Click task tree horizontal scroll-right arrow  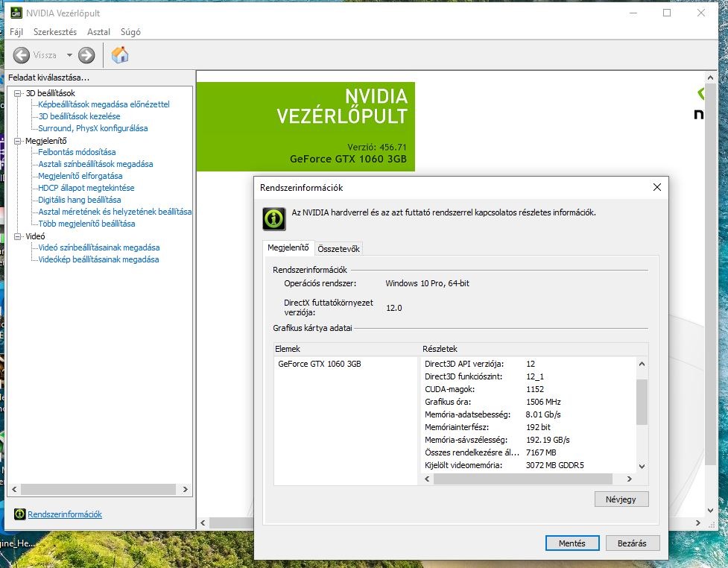coord(186,489)
